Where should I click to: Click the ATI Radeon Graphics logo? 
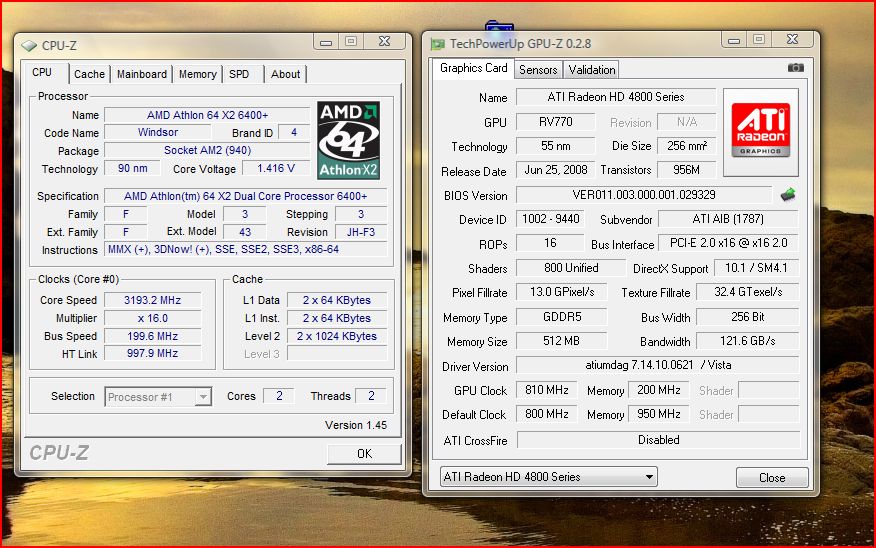pyautogui.click(x=760, y=131)
